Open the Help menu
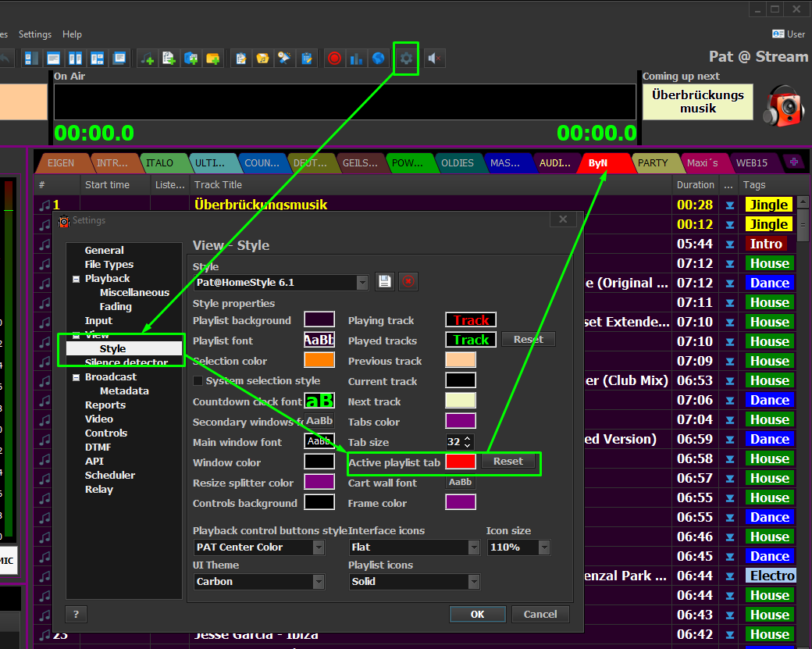812x649 pixels. 72,34
